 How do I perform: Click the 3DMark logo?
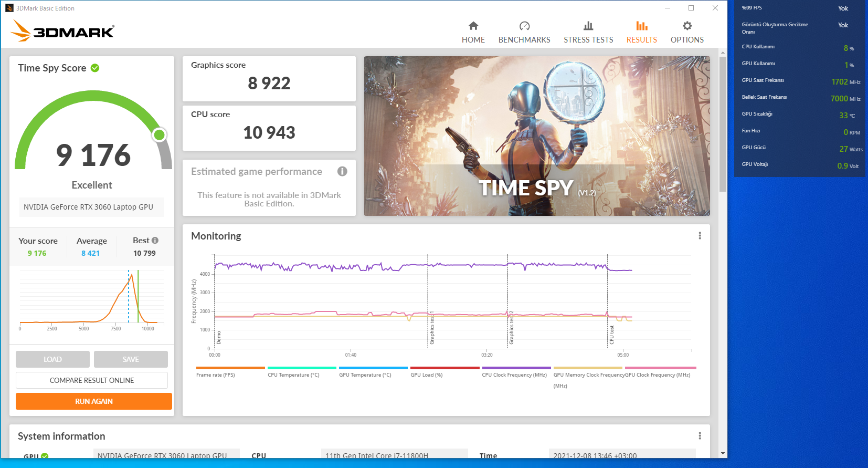63,30
